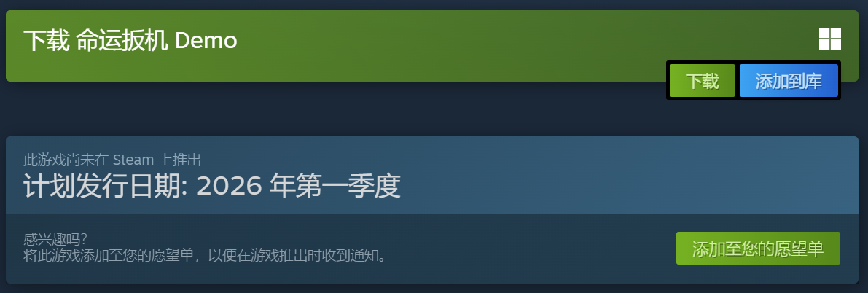Viewport: 868px width, 293px height.
Task: Click the 命运扳机 game name in title
Action: pos(122,40)
